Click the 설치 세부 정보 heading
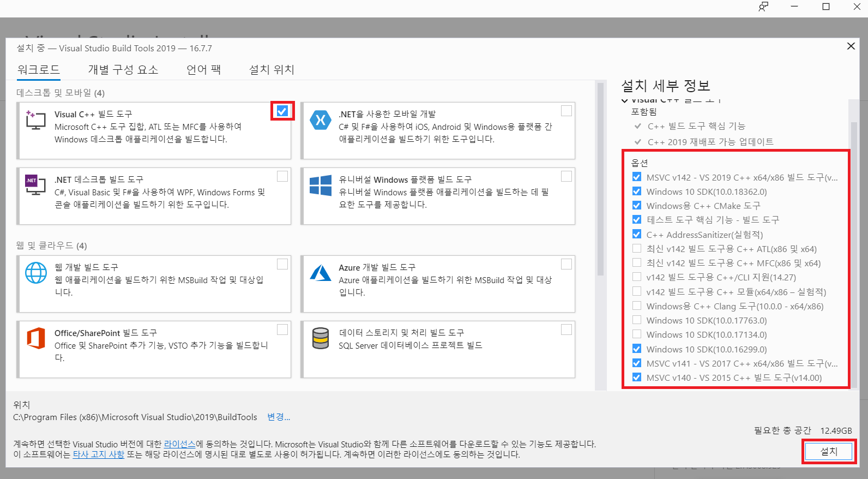868x479 pixels. pyautogui.click(x=666, y=86)
